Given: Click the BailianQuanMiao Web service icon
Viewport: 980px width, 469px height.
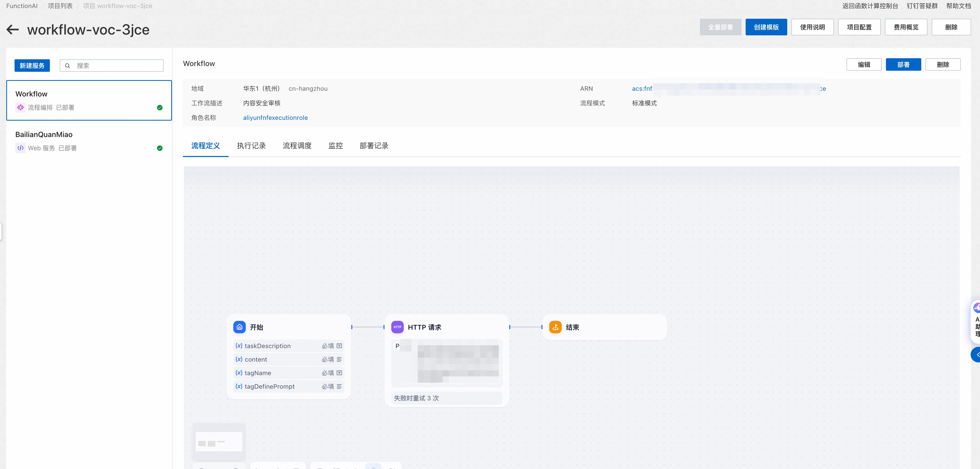Looking at the screenshot, I should tap(21, 148).
